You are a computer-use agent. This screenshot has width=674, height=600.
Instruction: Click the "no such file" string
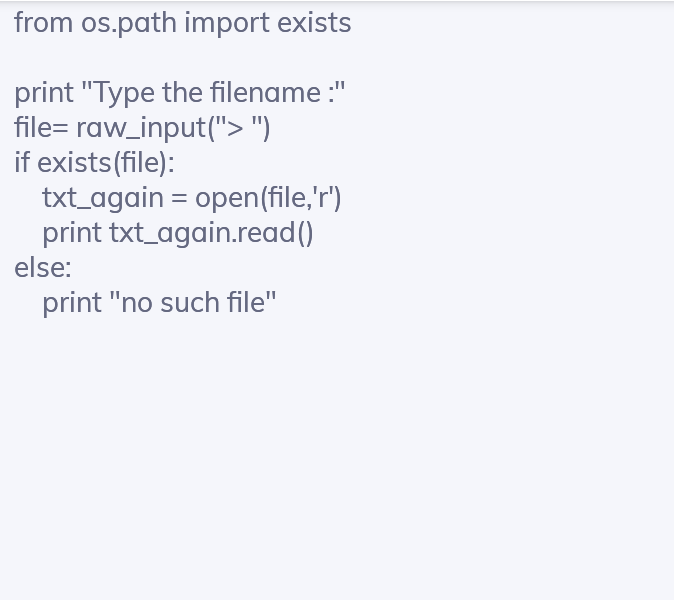198,303
